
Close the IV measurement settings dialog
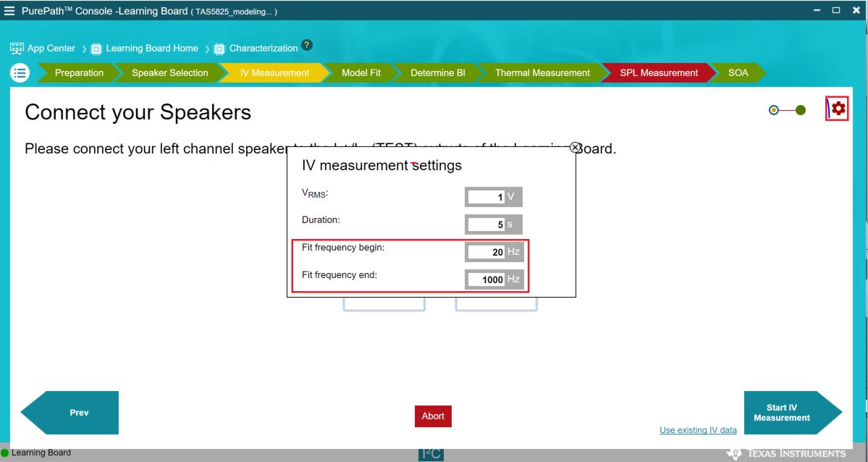pos(575,147)
